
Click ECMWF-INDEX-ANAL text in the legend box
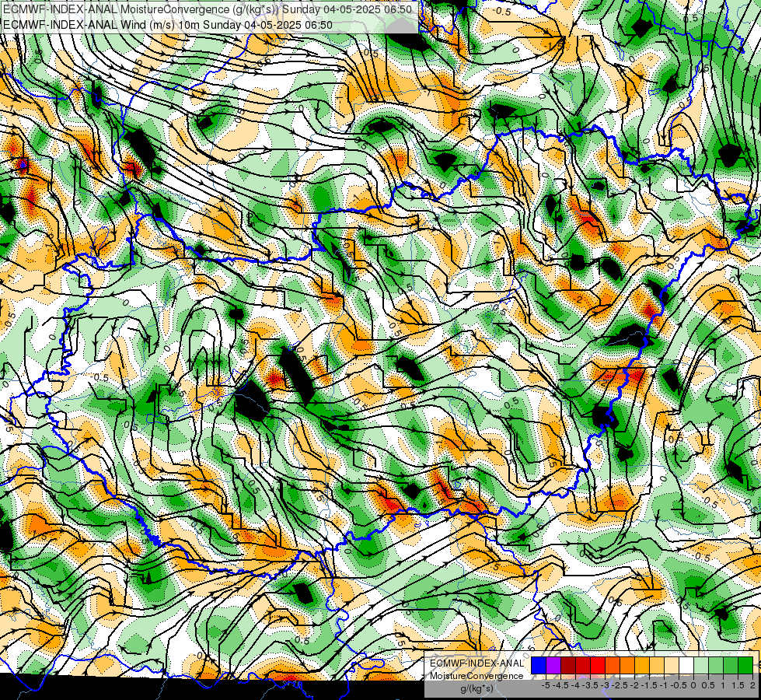click(x=477, y=663)
